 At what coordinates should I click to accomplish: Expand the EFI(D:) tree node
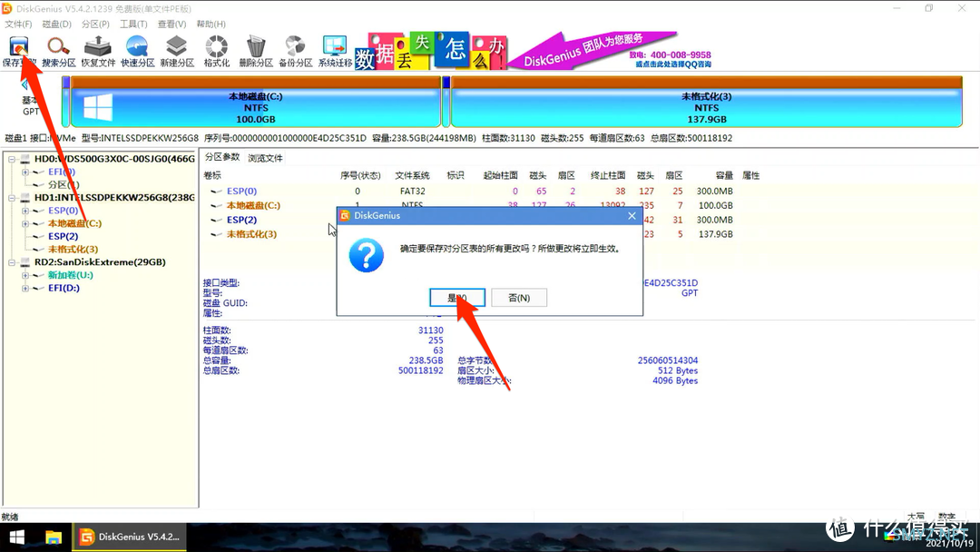tap(25, 288)
